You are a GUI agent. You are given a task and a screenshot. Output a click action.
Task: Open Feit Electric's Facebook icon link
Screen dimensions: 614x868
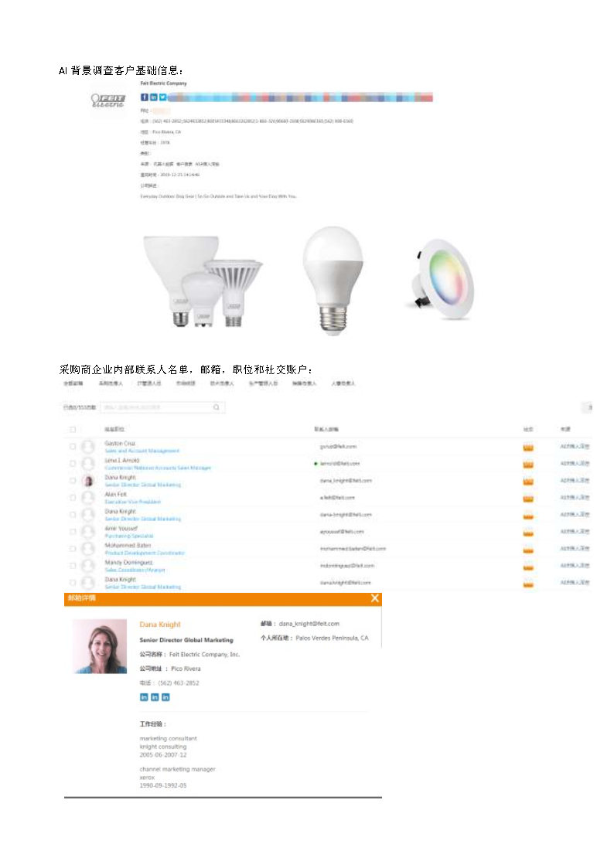[x=144, y=97]
